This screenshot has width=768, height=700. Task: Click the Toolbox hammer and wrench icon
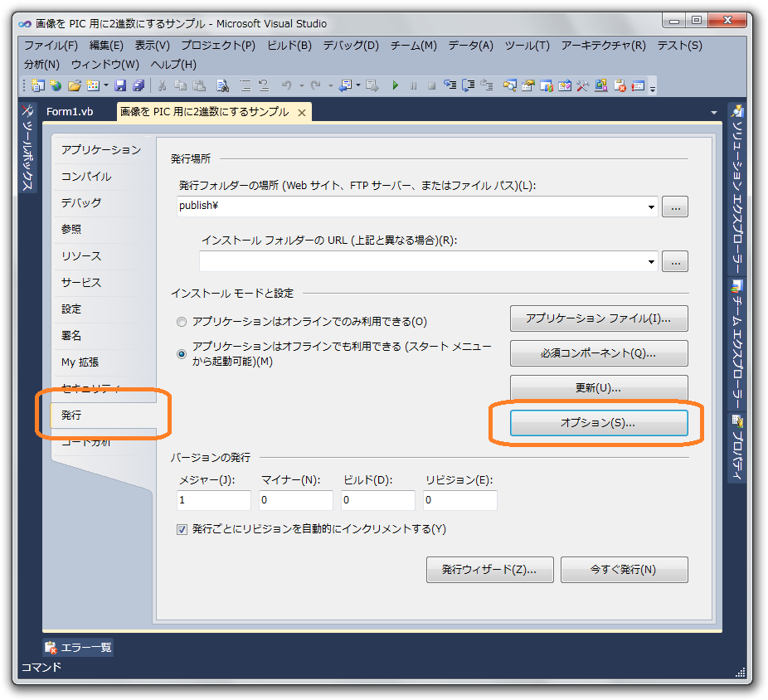click(x=583, y=85)
